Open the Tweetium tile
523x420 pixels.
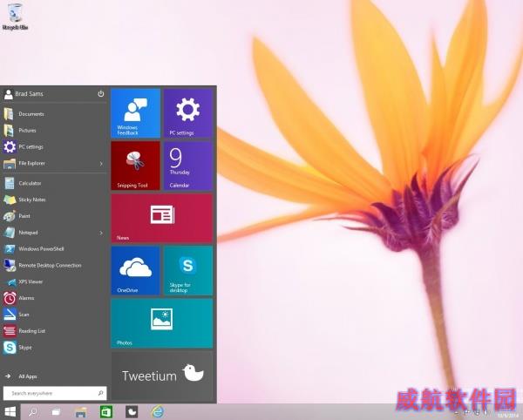tap(162, 376)
